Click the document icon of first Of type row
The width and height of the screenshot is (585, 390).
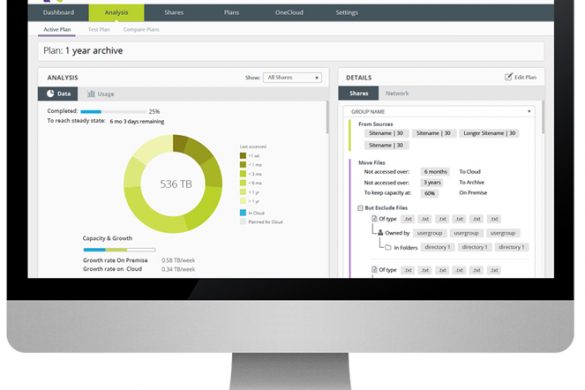coord(374,219)
